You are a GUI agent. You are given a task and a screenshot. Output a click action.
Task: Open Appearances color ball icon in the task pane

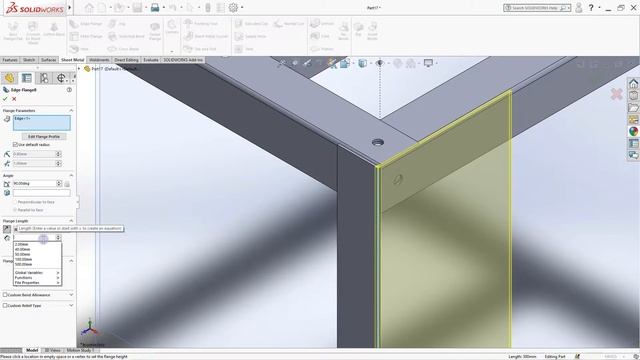(x=633, y=131)
